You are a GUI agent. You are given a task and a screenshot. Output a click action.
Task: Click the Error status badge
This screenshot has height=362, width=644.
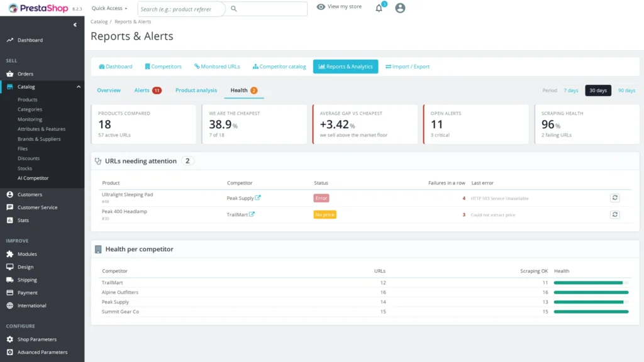click(321, 198)
